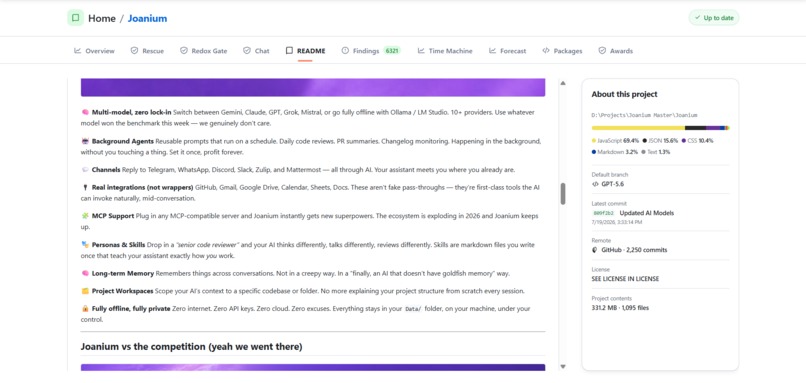Click the green app logo icon
806x383 pixels.
[x=76, y=18]
